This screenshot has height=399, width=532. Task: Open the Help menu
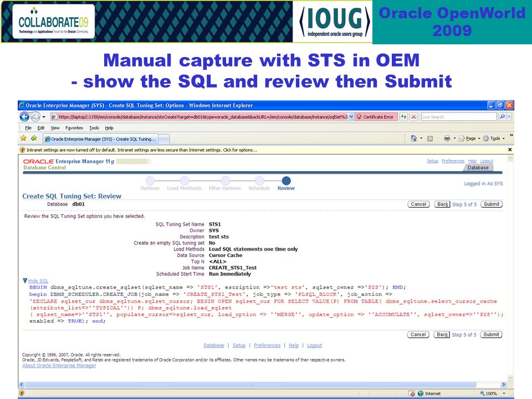coord(109,128)
